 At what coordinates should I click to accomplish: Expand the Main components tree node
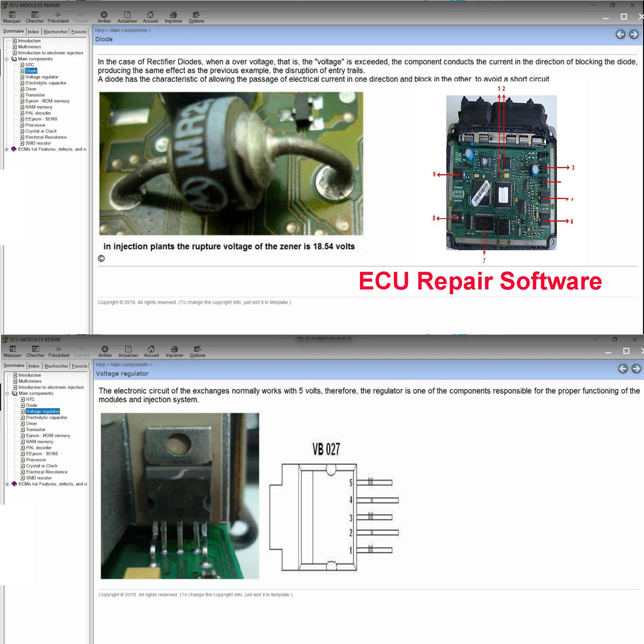6,59
